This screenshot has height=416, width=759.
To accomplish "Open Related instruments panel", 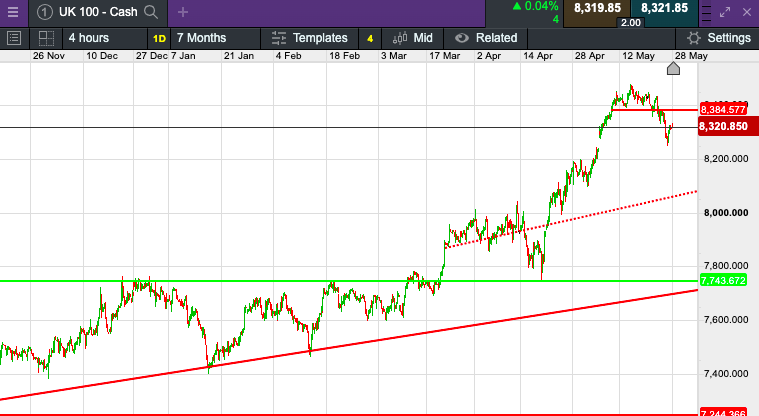I will click(x=487, y=38).
